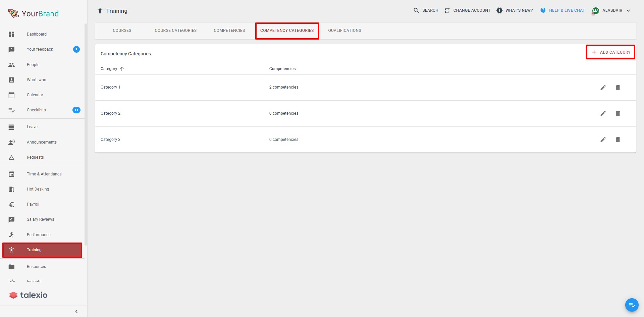
Task: Open the People group icon
Action: pos(11,65)
